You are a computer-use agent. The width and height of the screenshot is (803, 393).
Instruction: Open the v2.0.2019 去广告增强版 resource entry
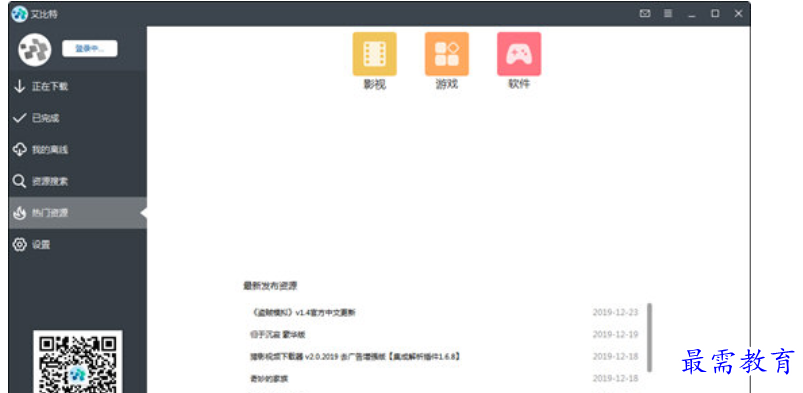coord(355,357)
